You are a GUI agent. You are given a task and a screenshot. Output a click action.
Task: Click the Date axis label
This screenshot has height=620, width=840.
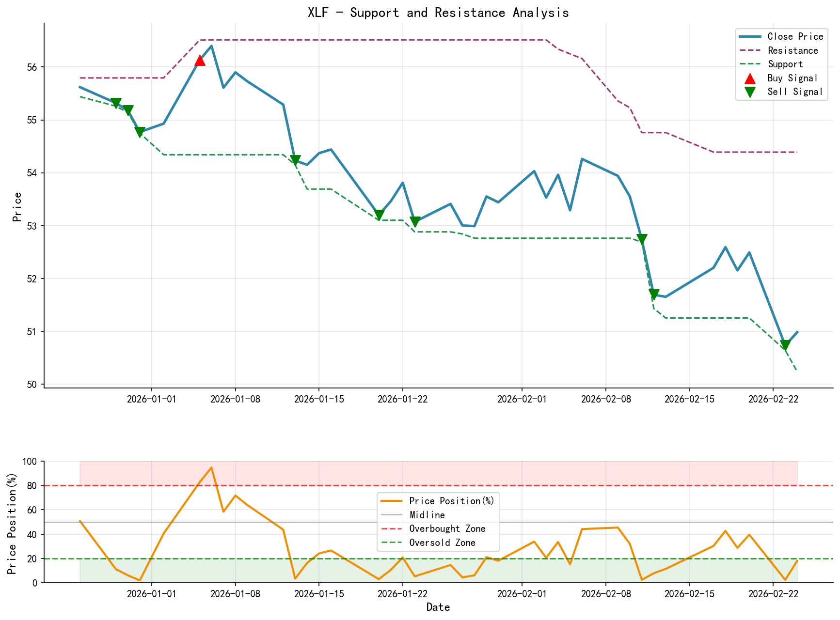pyautogui.click(x=439, y=607)
